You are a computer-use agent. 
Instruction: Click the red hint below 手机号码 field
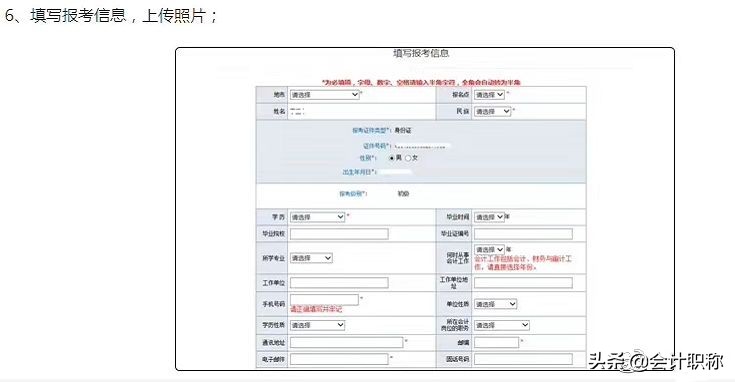[x=316, y=309]
